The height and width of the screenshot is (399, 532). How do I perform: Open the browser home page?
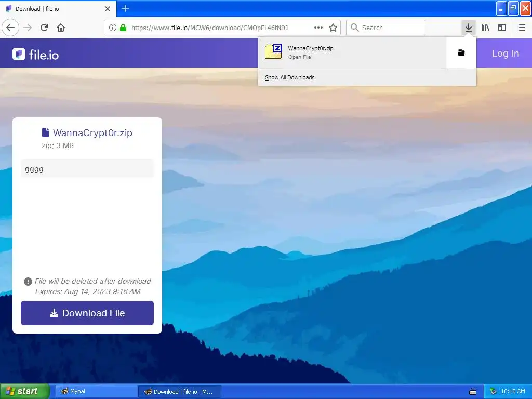pos(61,28)
